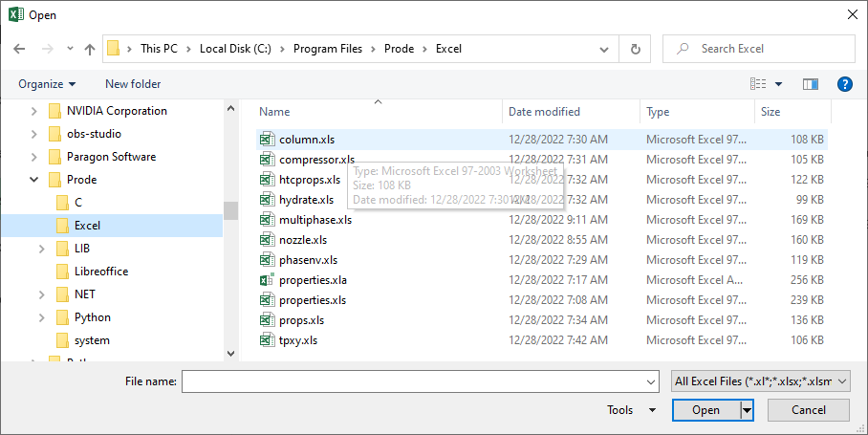This screenshot has height=435, width=868.
Task: Expand the Paragon Software tree node
Action: [x=34, y=157]
